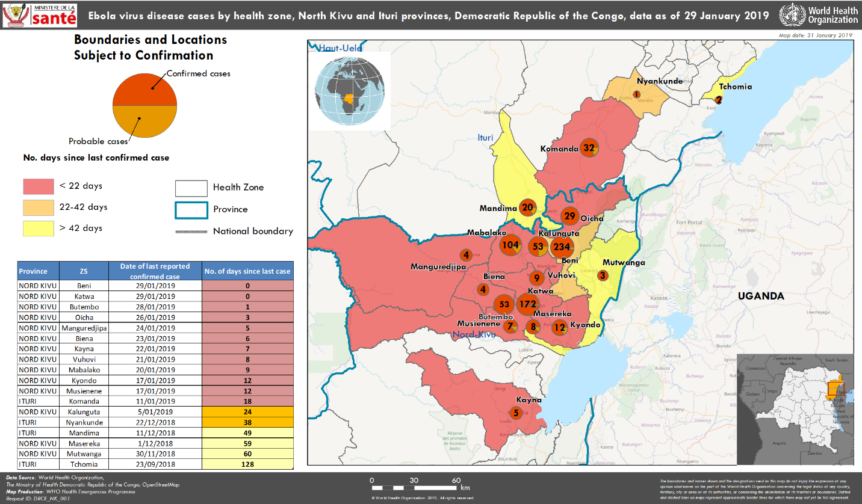This screenshot has height=504, width=862.
Task: Click the Mandima 20 cases marker
Action: 528,208
